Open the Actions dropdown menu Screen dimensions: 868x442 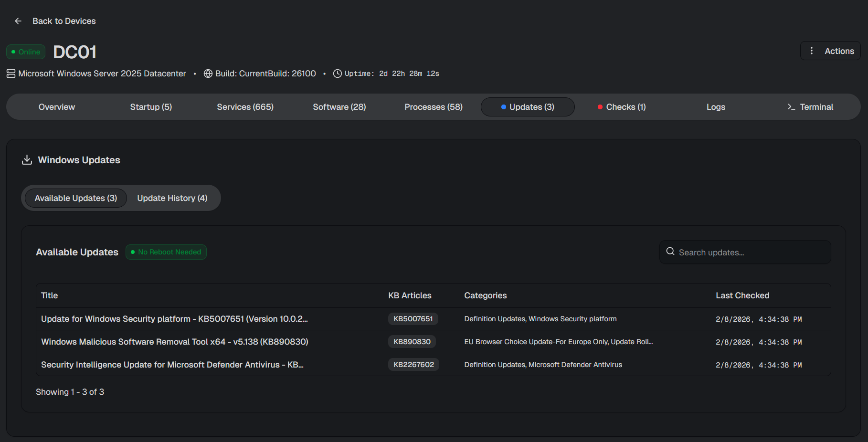click(830, 51)
